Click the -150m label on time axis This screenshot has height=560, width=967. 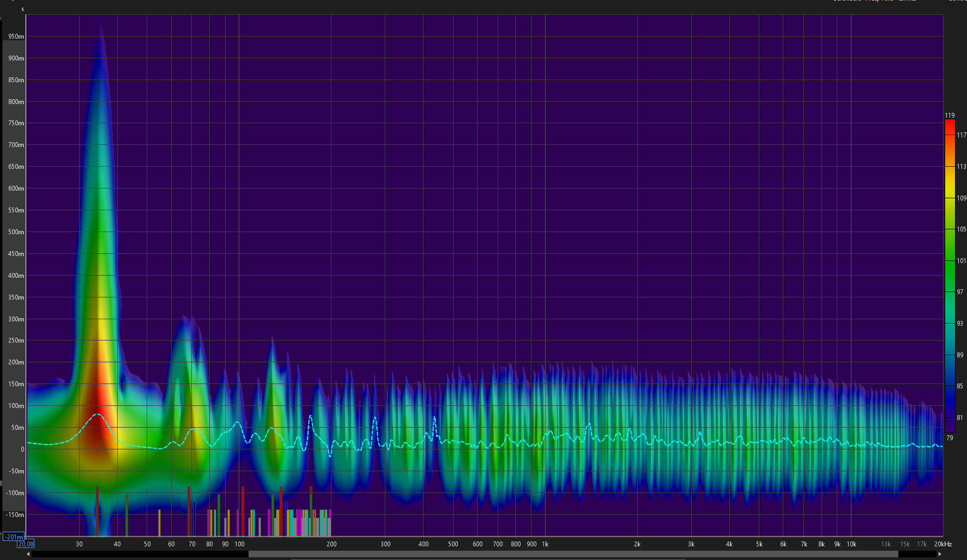coord(15,515)
